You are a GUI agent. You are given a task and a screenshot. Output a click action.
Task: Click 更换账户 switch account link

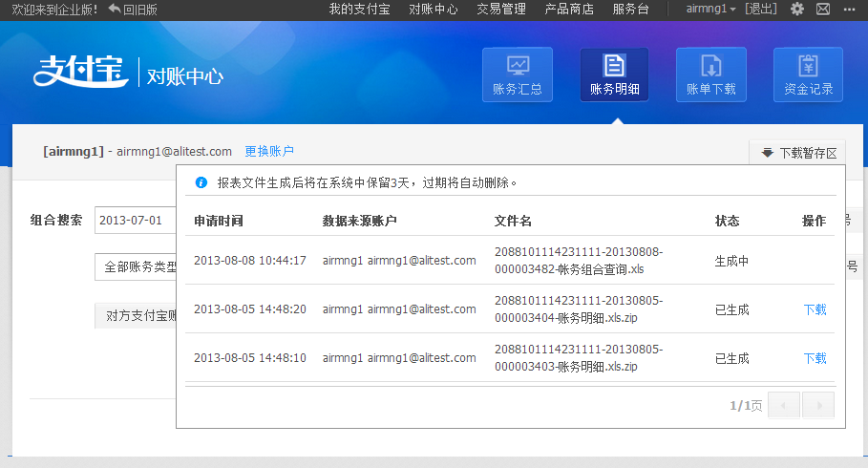269,151
